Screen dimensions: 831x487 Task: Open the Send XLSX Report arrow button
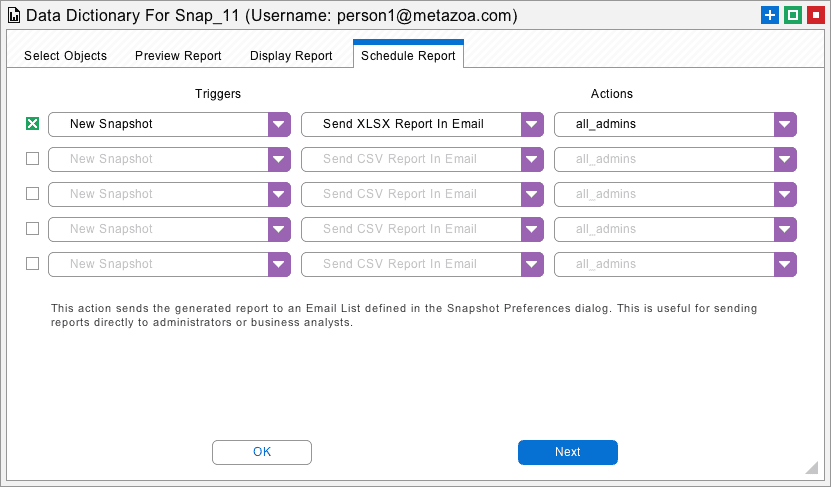click(532, 125)
